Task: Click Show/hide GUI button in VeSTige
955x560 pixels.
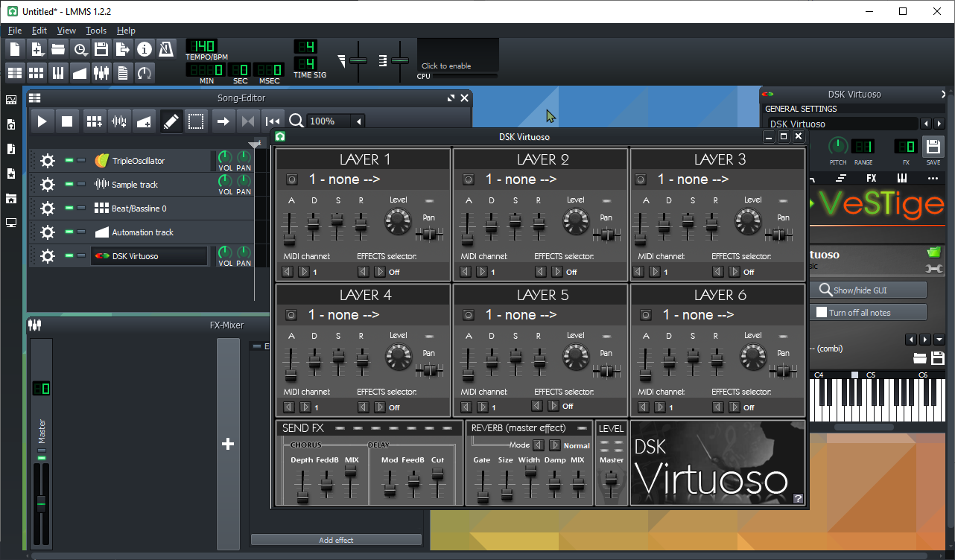Action: (x=868, y=290)
